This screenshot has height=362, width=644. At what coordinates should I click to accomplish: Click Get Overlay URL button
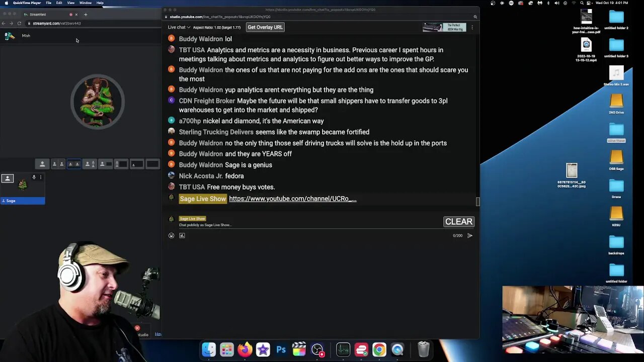point(265,27)
